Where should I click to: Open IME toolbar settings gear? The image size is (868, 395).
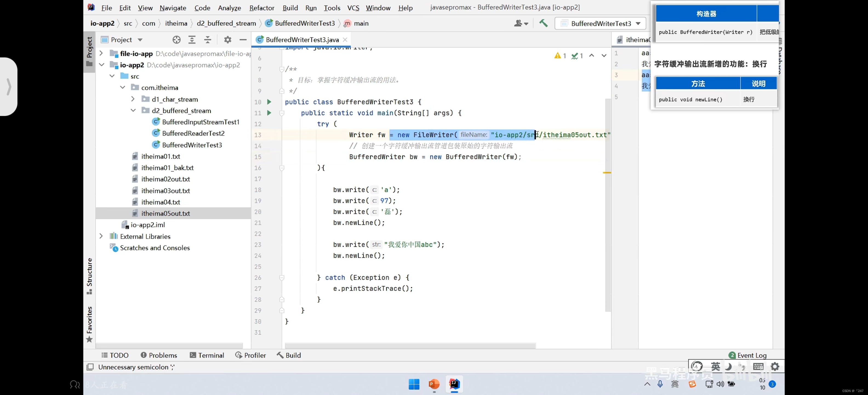click(775, 366)
